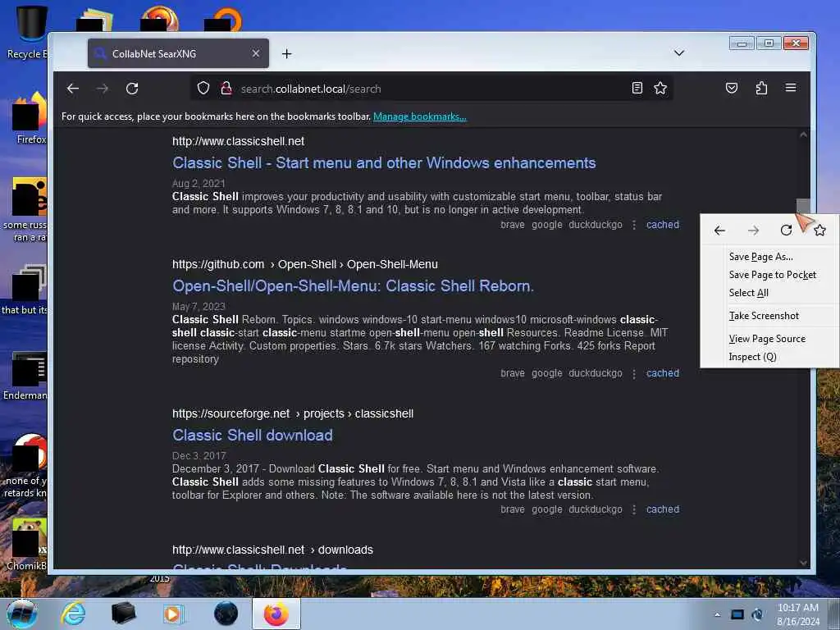Viewport: 840px width, 630px height.
Task: Open the Firefox hamburger application menu
Action: [791, 88]
